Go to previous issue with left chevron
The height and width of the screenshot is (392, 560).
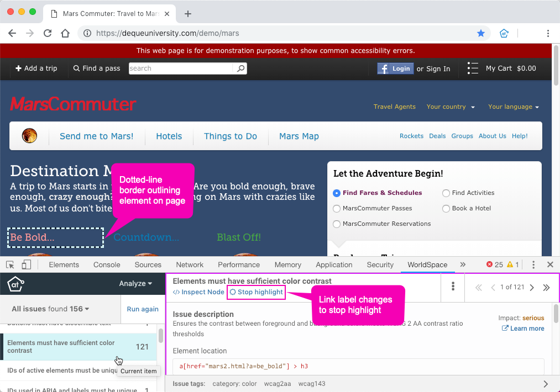493,288
